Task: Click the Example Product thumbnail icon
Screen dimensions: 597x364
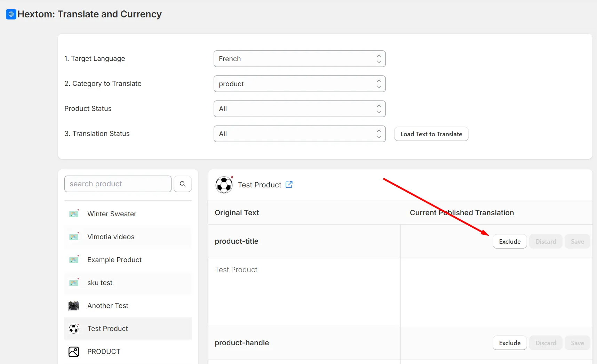Action: pos(74,259)
